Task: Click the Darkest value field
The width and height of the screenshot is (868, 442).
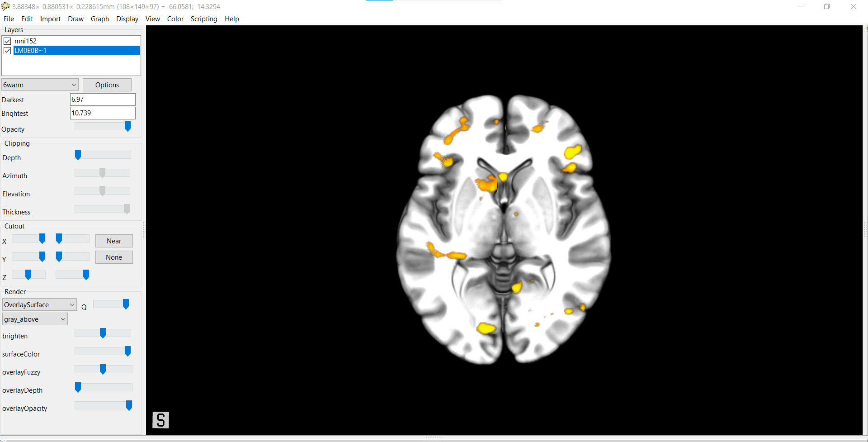Action: click(103, 100)
